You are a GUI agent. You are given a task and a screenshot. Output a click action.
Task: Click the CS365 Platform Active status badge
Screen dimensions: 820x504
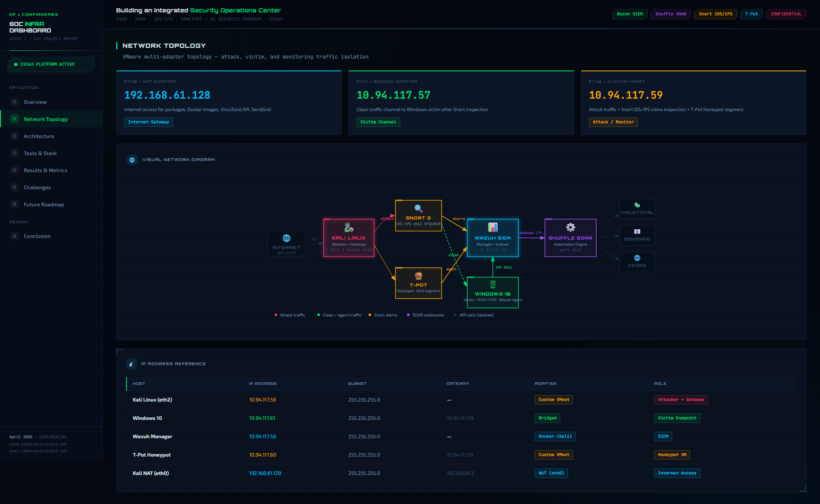[51, 64]
